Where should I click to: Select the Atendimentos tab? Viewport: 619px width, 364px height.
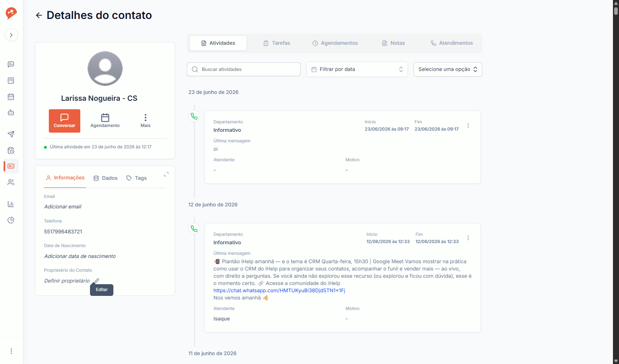(x=452, y=43)
